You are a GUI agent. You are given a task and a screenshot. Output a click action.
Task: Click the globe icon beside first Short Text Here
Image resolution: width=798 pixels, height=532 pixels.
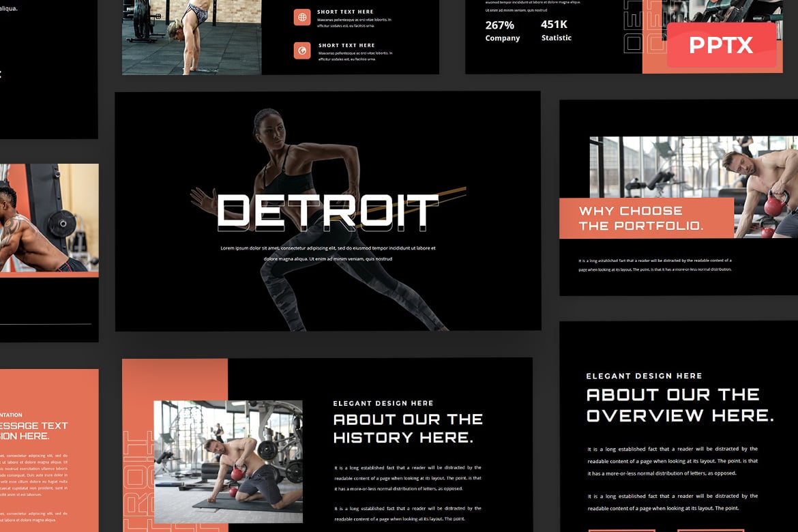[x=302, y=17]
